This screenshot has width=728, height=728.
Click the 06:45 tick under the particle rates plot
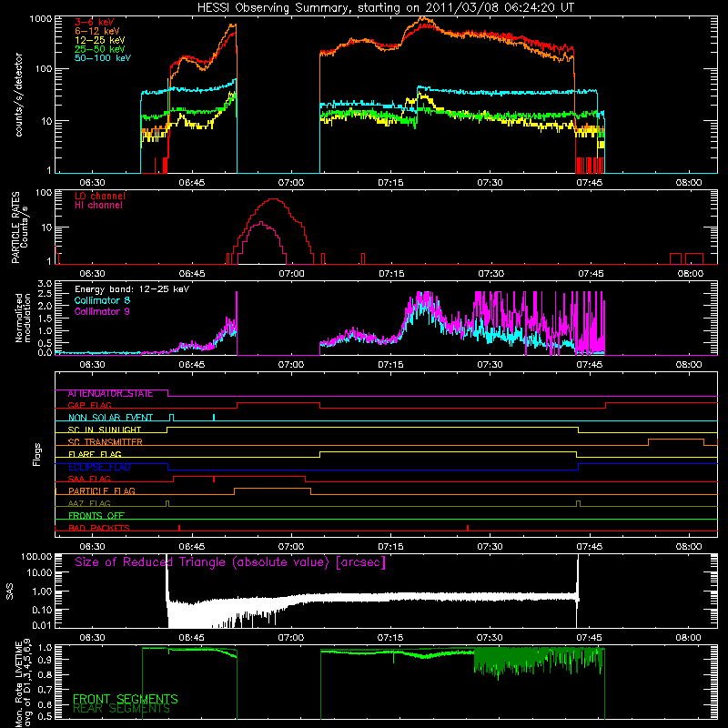point(192,274)
